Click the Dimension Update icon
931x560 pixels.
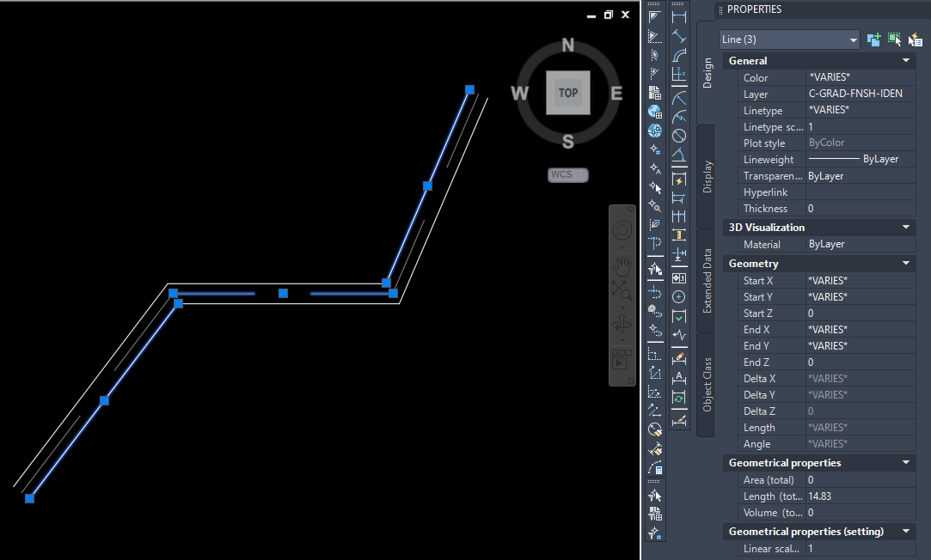pyautogui.click(x=678, y=398)
